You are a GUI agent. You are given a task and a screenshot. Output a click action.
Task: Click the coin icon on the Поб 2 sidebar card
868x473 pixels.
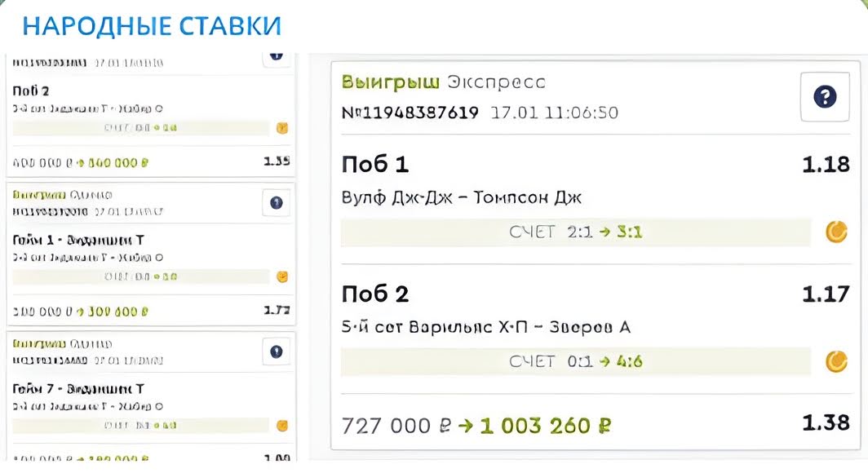coord(281,128)
